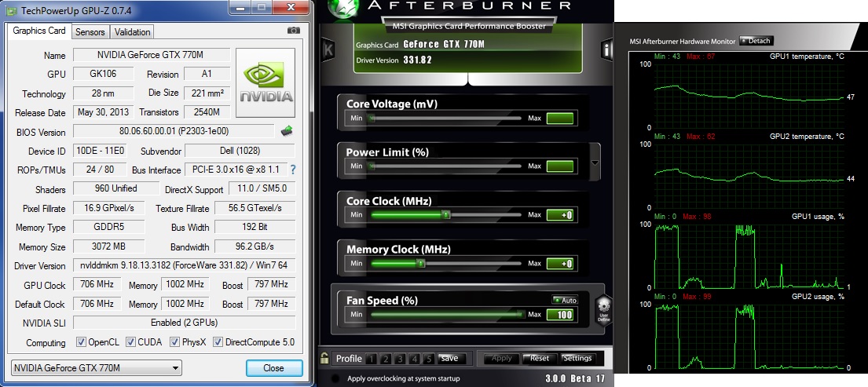Image resolution: width=868 pixels, height=387 pixels.
Task: Click the GPU2 usage graph
Action: point(748,336)
